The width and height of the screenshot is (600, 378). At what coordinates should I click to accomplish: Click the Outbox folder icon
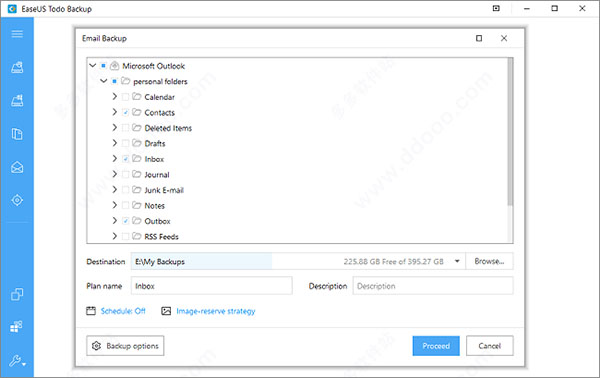coord(137,221)
